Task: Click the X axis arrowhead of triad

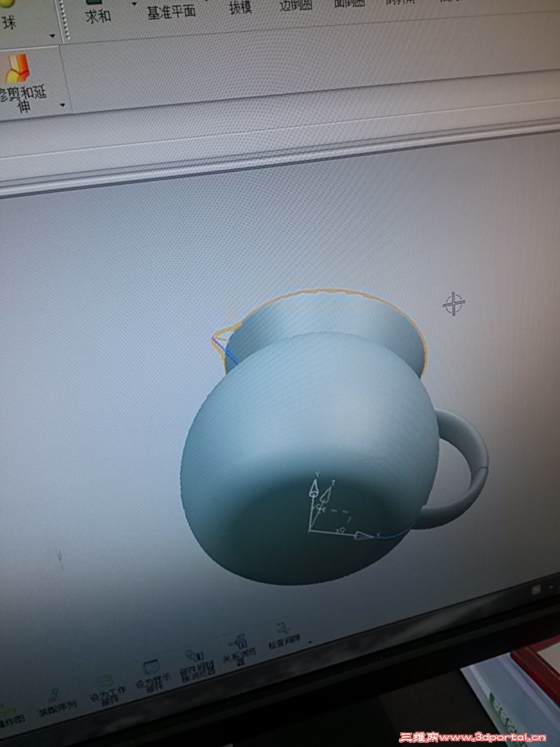Action: [365, 536]
